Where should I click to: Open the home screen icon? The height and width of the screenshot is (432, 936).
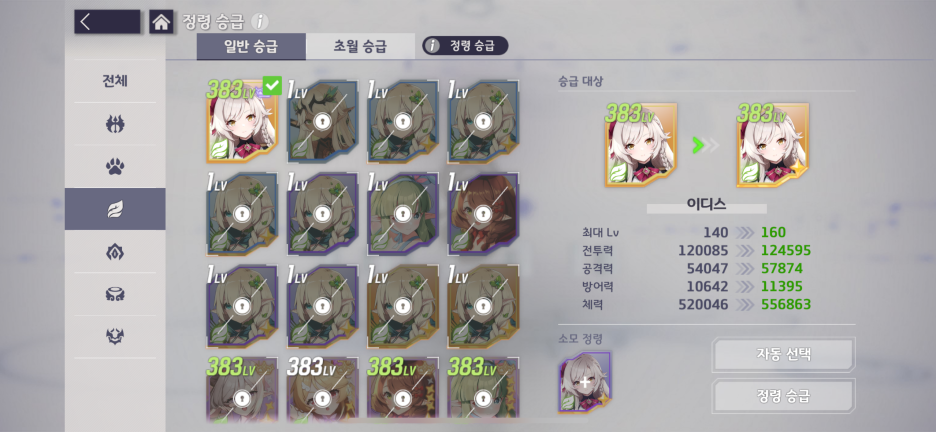(161, 22)
